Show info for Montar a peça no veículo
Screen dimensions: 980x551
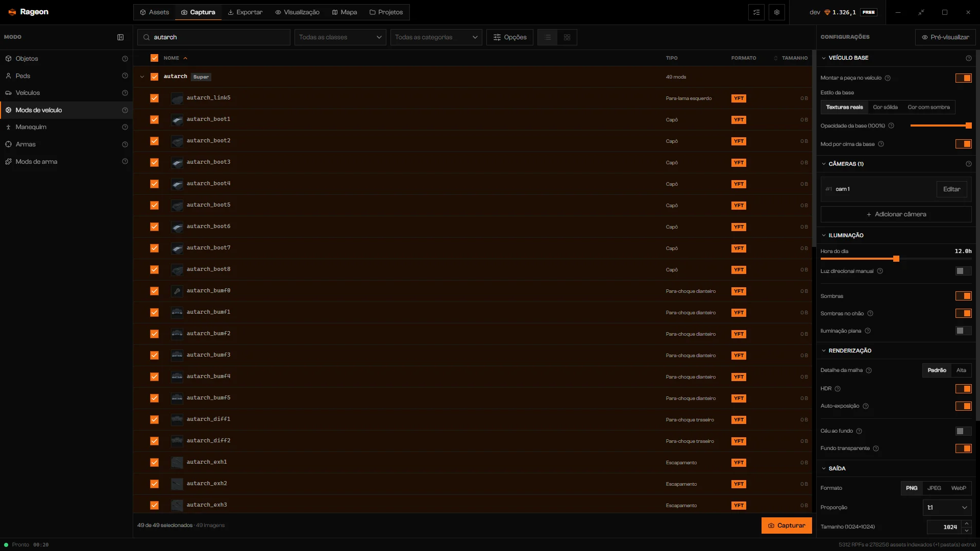coord(888,78)
